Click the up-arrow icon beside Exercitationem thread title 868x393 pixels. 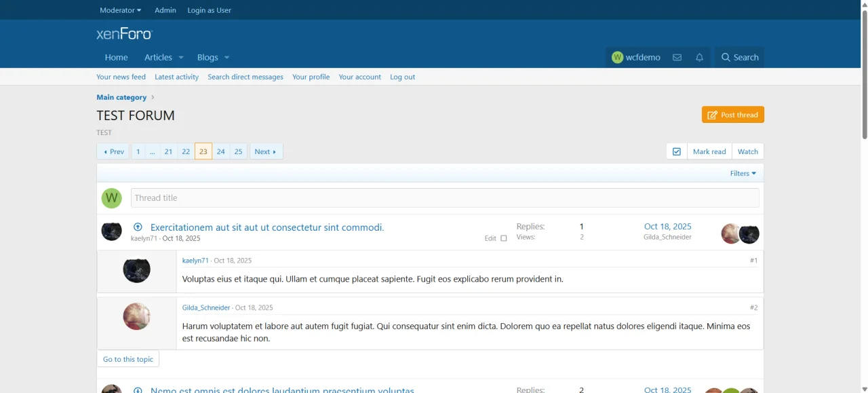pos(138,227)
